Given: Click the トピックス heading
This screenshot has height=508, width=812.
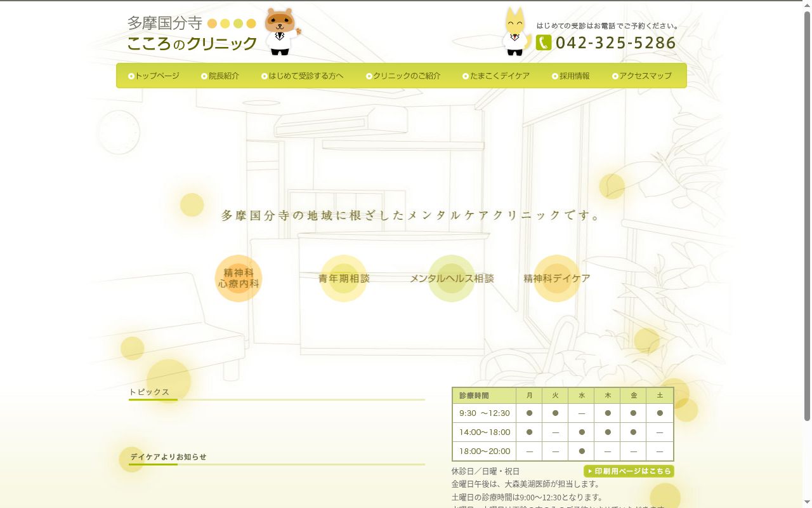Looking at the screenshot, I should coord(149,392).
